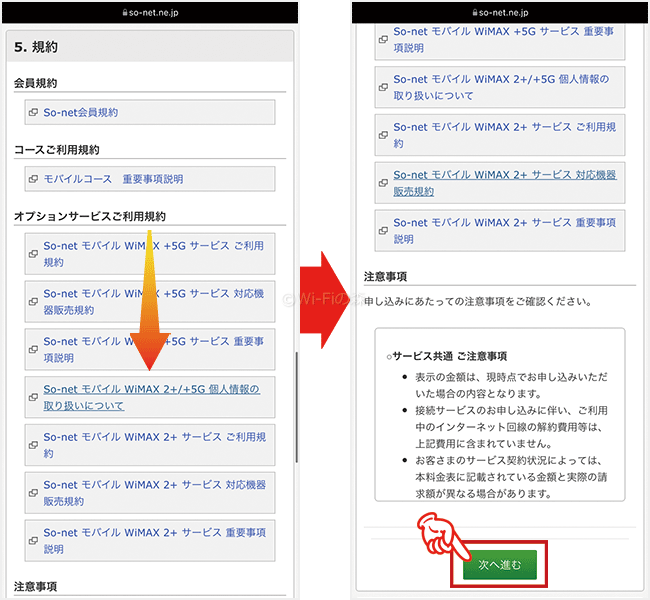Click lock icon in left screen address bar

(x=124, y=12)
